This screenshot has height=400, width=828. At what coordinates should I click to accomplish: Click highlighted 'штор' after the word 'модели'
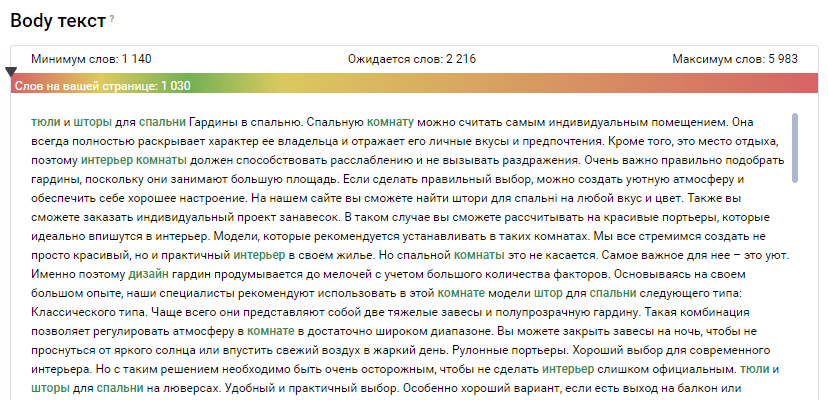548,293
